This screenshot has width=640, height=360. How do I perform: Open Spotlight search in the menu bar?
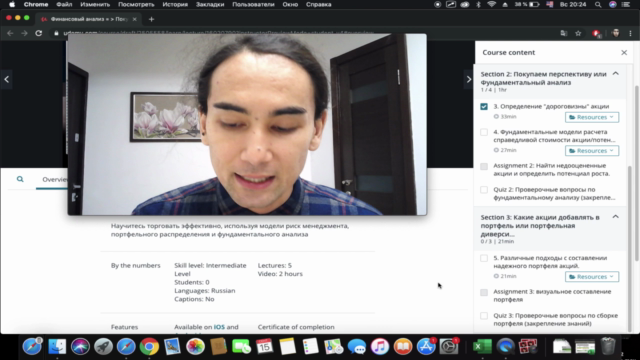pos(598,4)
